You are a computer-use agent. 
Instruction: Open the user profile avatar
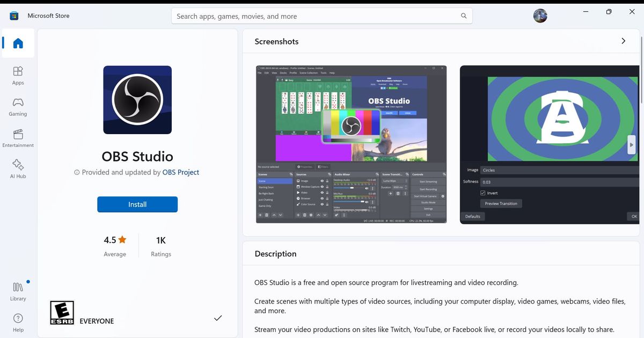[x=540, y=16]
